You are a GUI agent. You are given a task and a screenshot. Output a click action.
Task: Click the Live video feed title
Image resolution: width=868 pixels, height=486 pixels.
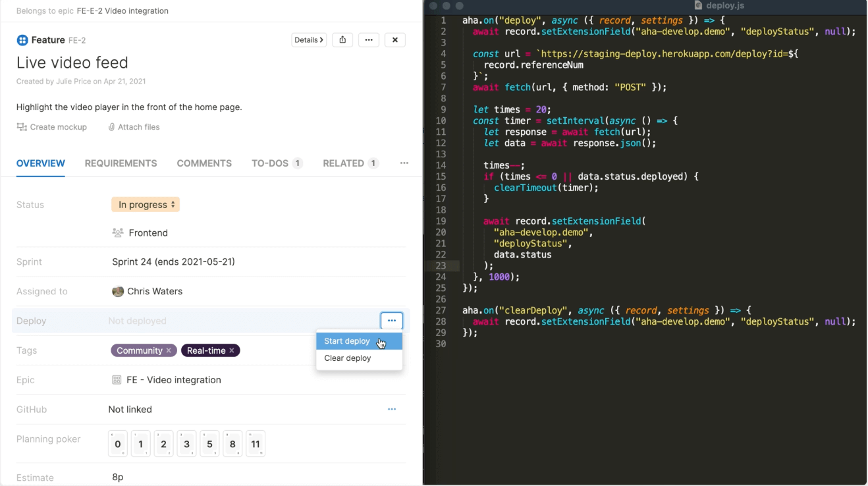click(x=72, y=63)
